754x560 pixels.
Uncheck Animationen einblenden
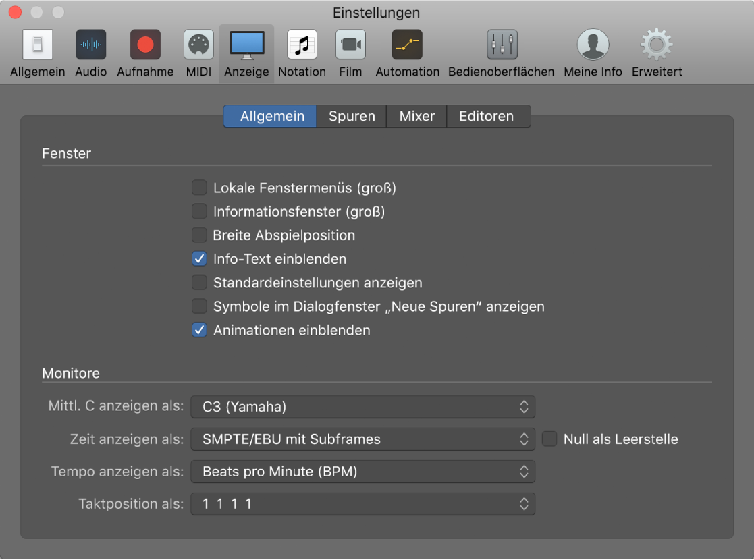[x=199, y=331]
